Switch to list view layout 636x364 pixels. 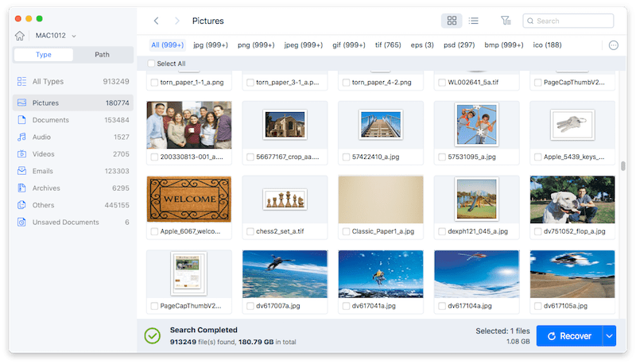click(x=474, y=21)
